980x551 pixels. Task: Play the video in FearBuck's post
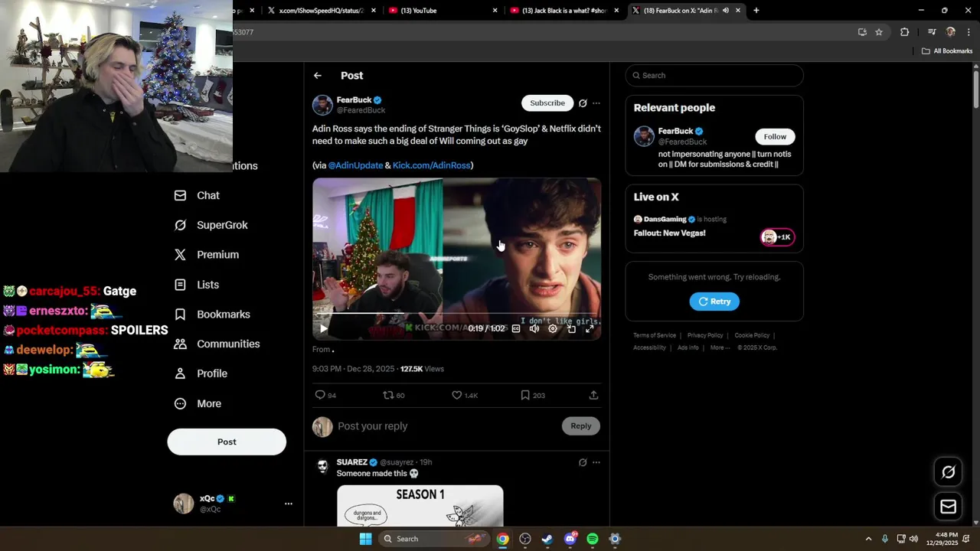pos(323,328)
